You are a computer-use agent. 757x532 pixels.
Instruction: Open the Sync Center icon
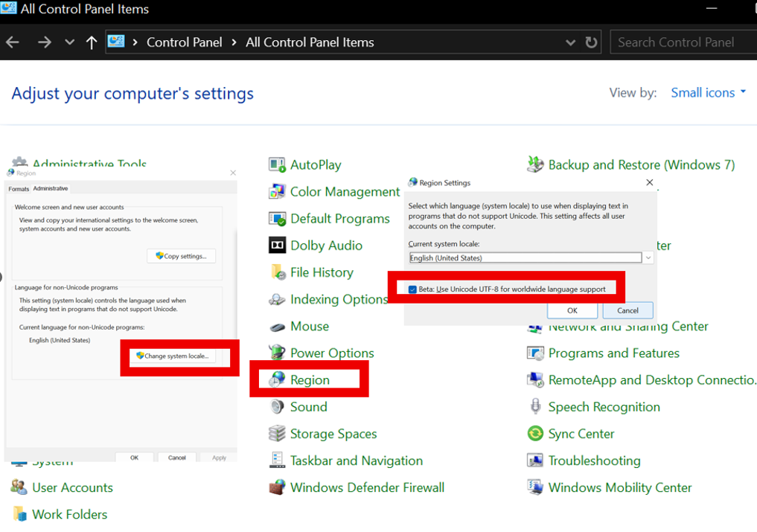tap(535, 434)
